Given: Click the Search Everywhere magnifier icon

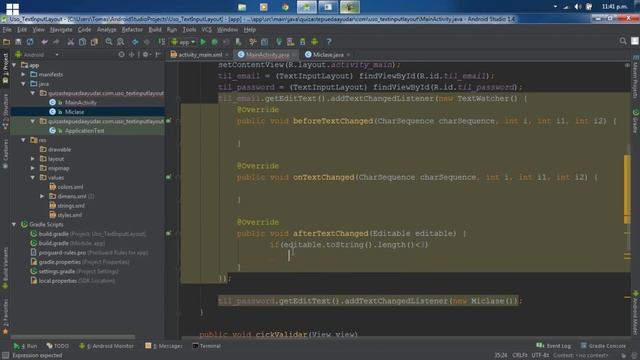Looking at the screenshot, I should pyautogui.click(x=623, y=41).
